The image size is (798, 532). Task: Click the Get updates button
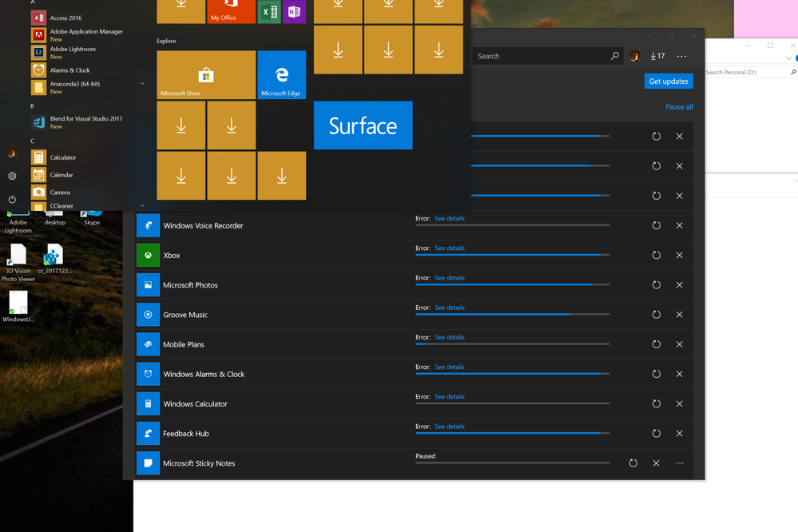click(669, 81)
